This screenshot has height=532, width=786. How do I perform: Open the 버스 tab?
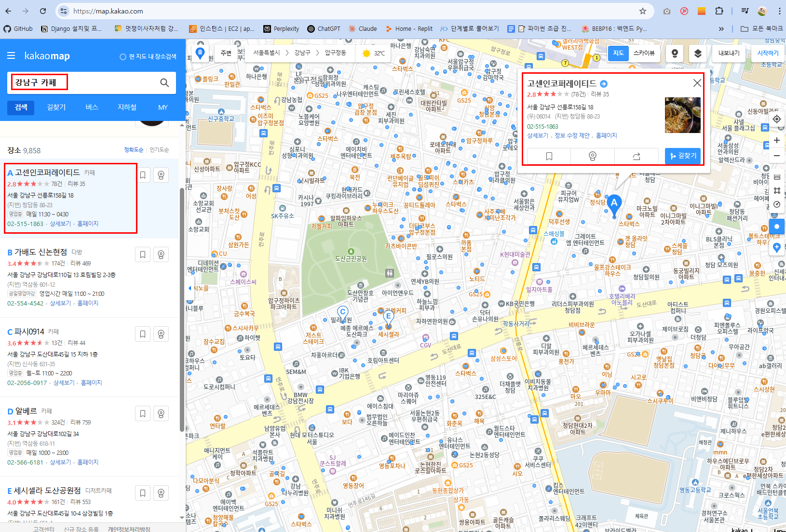[x=92, y=107]
